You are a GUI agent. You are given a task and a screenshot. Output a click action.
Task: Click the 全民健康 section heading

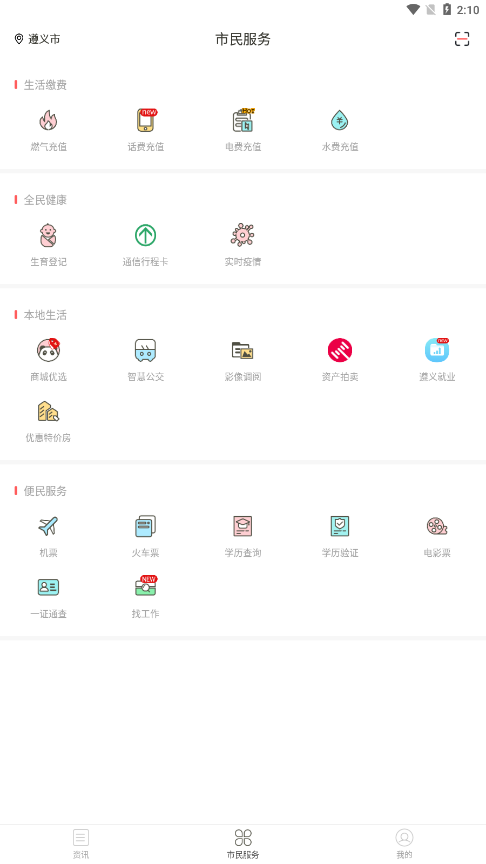(x=45, y=200)
